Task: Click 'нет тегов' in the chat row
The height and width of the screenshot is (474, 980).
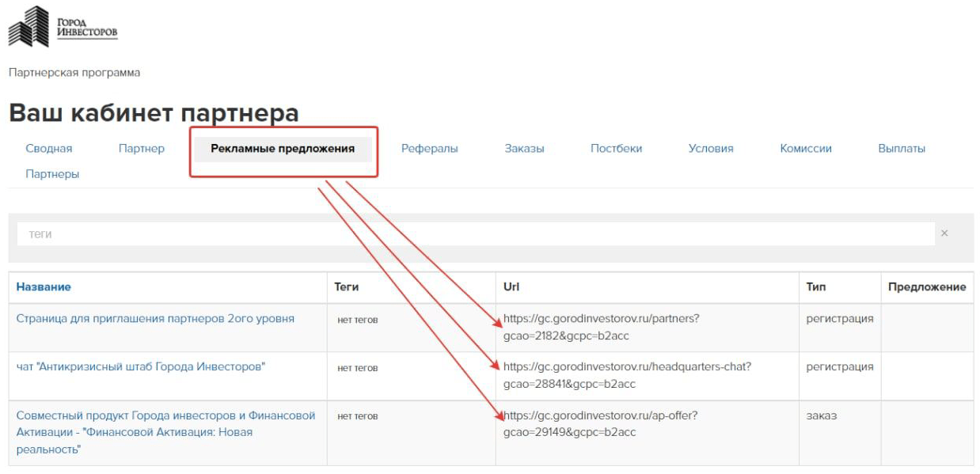Action: (x=358, y=368)
